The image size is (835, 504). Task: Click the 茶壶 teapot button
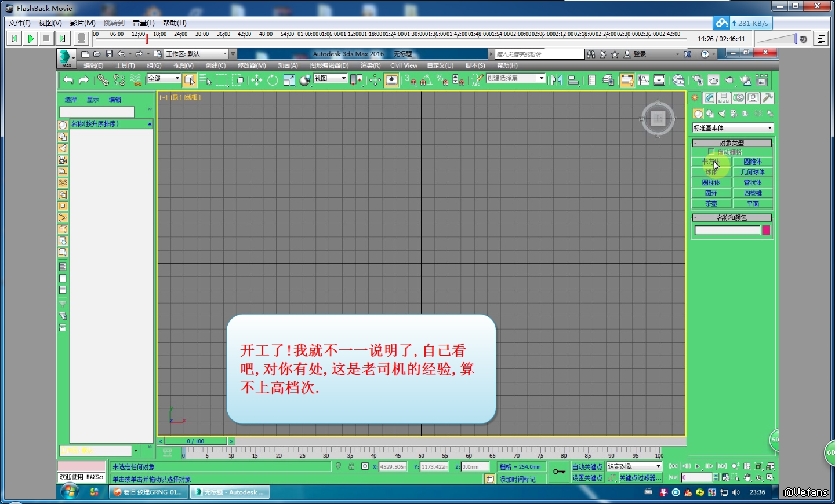tap(711, 204)
